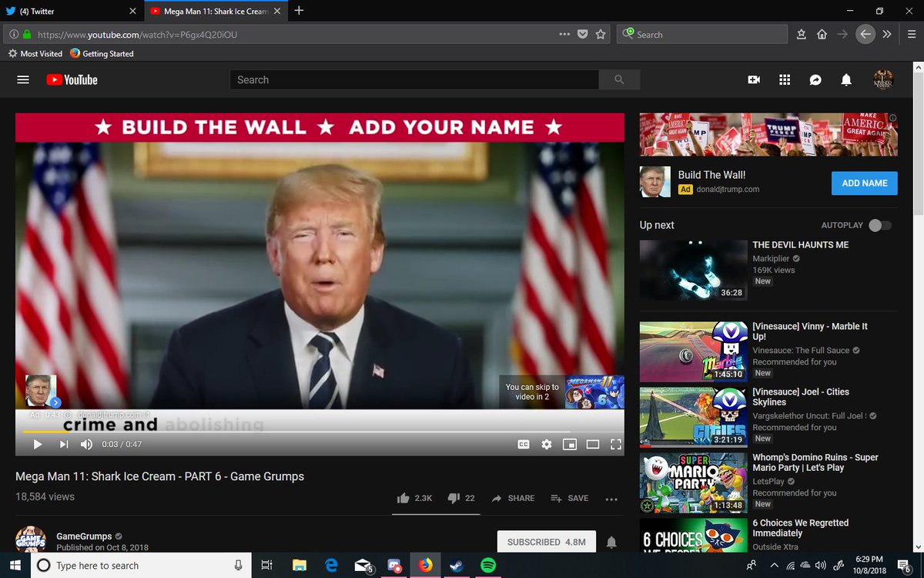Toggle the Autoplay switch
Image resolution: width=924 pixels, height=578 pixels.
point(879,225)
